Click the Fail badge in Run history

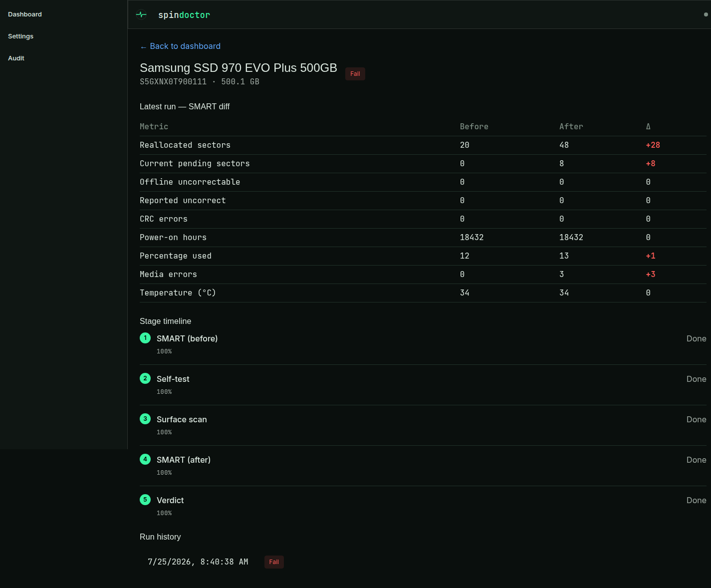[x=274, y=562]
